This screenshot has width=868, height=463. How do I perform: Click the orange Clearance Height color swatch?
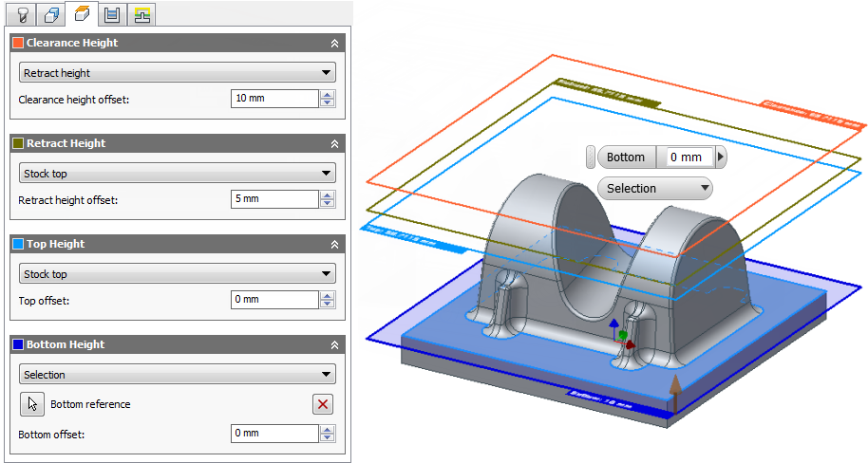(18, 43)
